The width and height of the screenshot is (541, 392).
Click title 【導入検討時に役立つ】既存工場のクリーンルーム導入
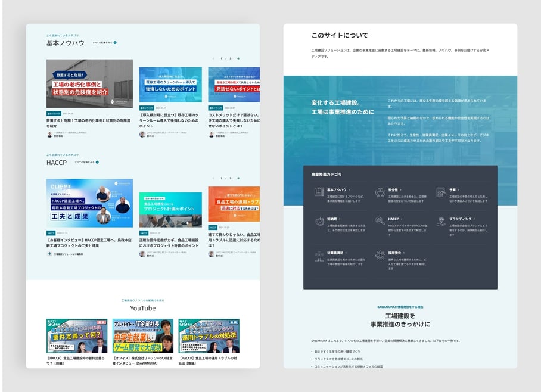pyautogui.click(x=169, y=120)
